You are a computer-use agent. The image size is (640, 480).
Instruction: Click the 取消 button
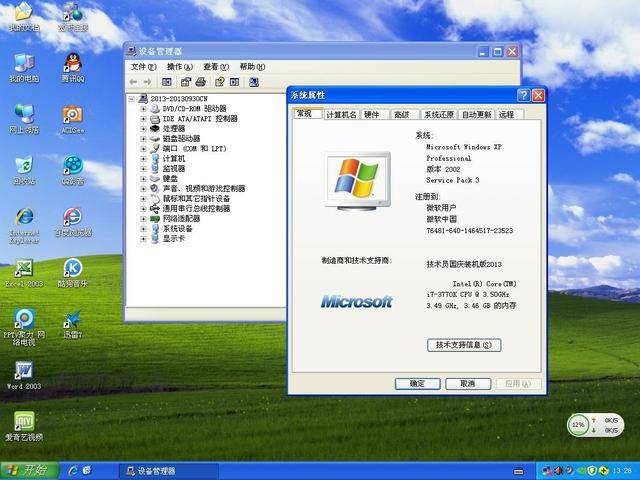pyautogui.click(x=468, y=384)
